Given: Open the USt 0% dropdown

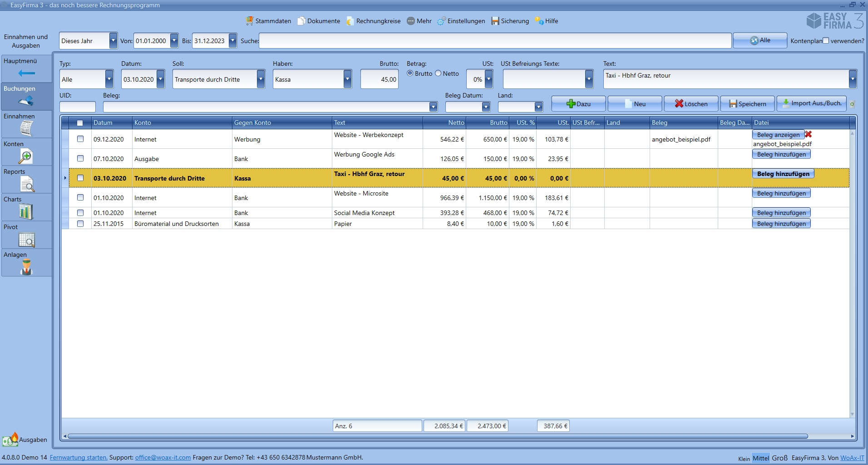Looking at the screenshot, I should [488, 79].
